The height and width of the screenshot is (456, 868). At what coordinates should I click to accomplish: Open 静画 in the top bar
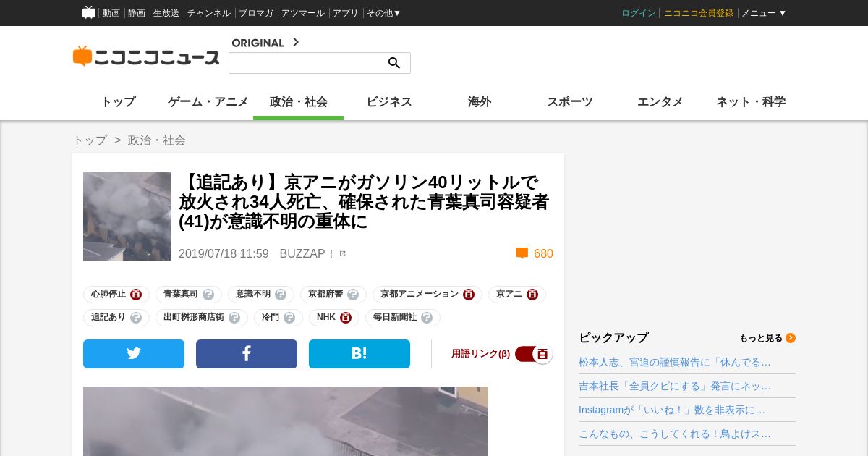tap(137, 13)
